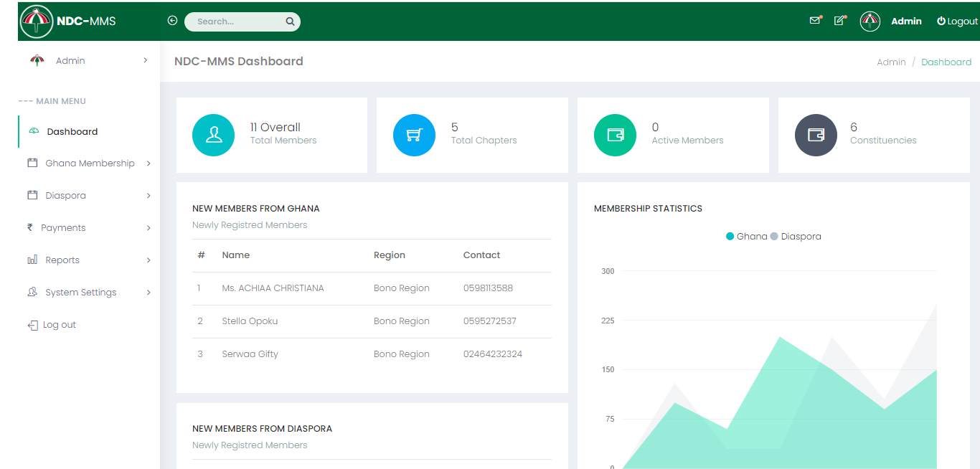The height and width of the screenshot is (469, 980).
Task: Expand the Diaspora sidebar menu
Action: tap(66, 196)
